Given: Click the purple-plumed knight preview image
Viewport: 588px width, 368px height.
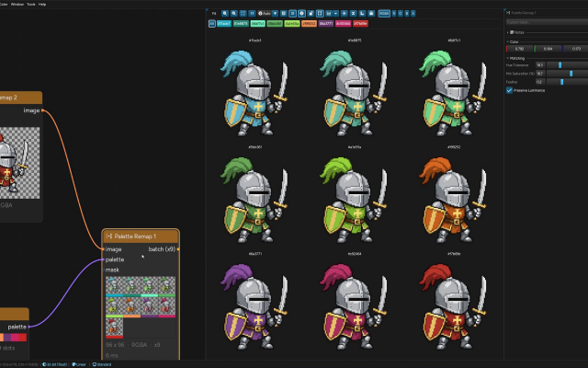Looking at the screenshot, I should (254, 306).
